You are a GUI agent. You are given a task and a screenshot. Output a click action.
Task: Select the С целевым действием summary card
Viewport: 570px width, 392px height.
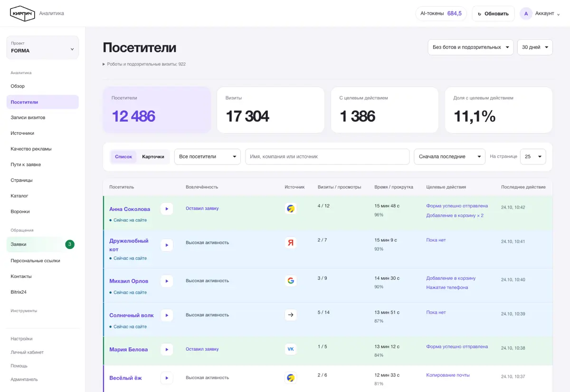click(385, 110)
